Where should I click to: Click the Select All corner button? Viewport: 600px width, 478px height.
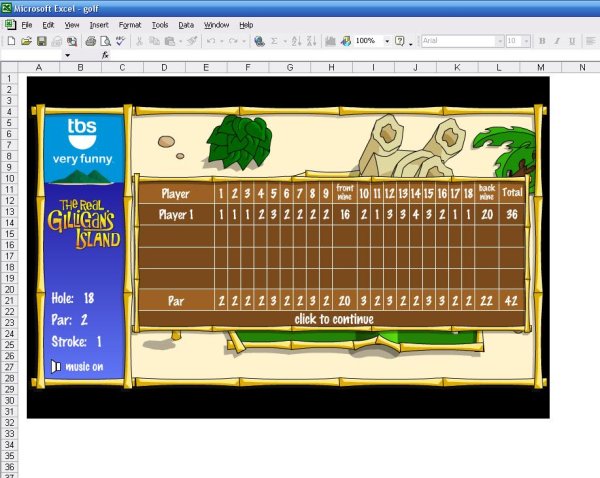(9, 67)
